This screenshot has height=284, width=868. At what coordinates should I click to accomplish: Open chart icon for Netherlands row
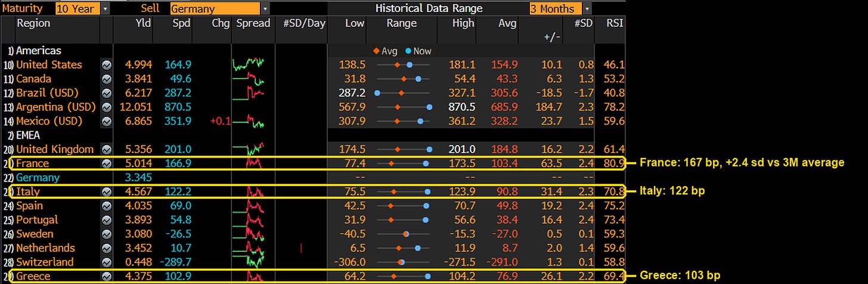[x=106, y=248]
